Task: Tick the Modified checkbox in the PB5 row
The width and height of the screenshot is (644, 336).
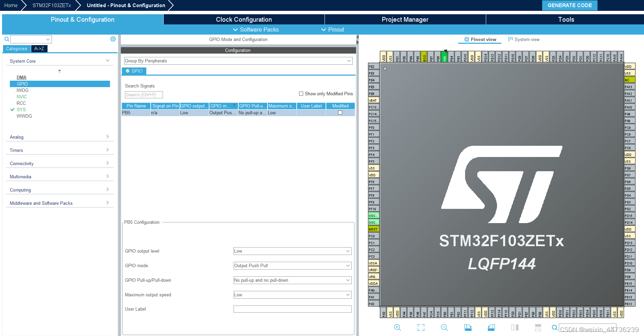Action: (x=340, y=113)
